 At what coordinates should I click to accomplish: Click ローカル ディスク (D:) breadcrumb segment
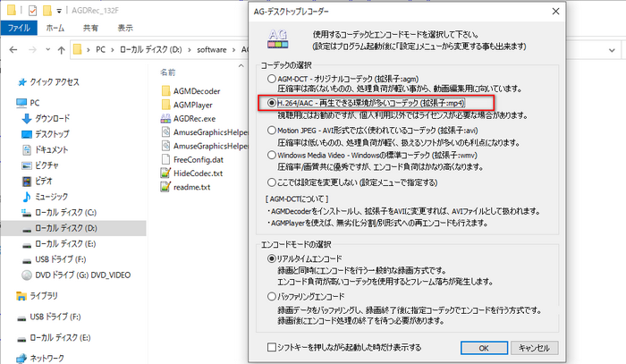point(150,49)
